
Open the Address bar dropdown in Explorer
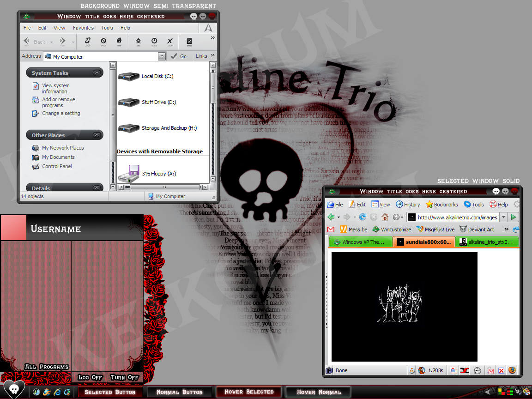[162, 56]
